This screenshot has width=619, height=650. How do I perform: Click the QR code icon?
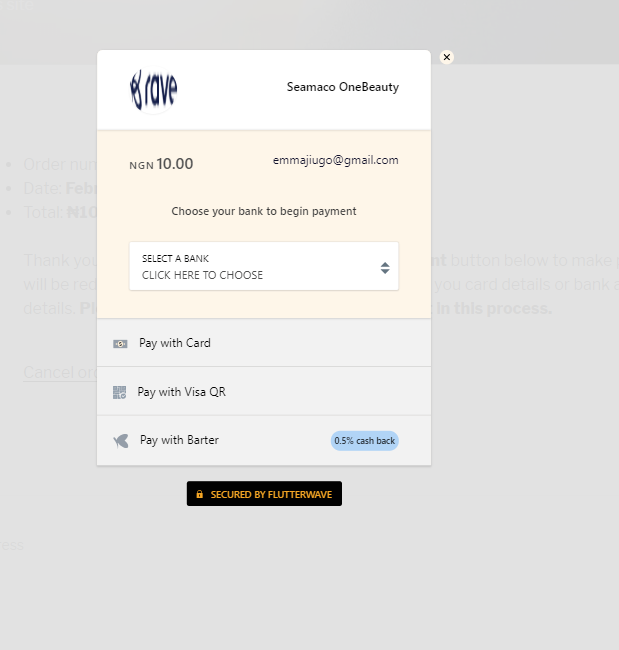[x=119, y=392]
